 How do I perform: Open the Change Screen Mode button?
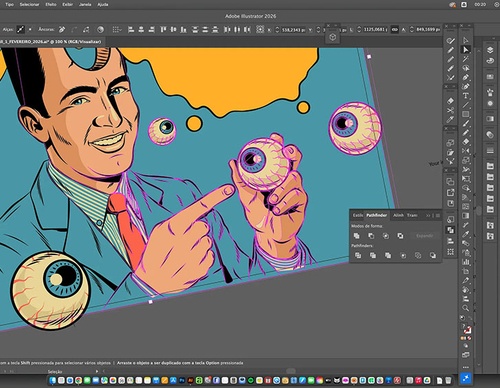pos(466,355)
